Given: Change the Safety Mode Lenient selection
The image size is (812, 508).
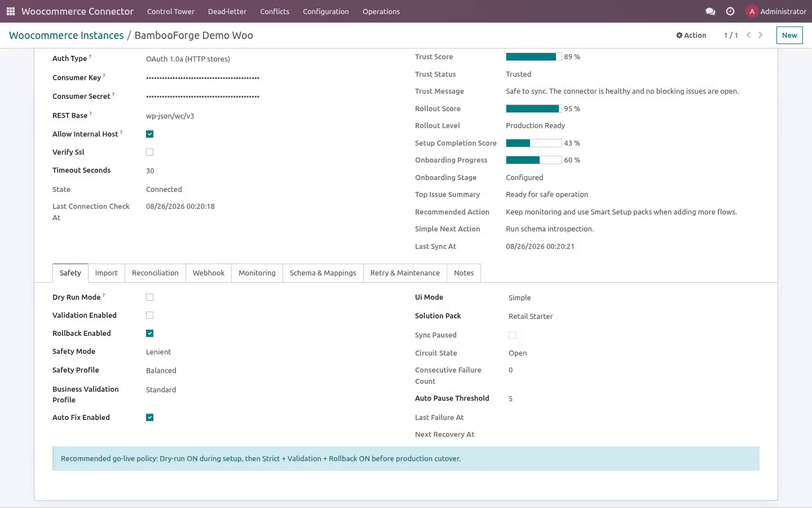Looking at the screenshot, I should point(158,352).
